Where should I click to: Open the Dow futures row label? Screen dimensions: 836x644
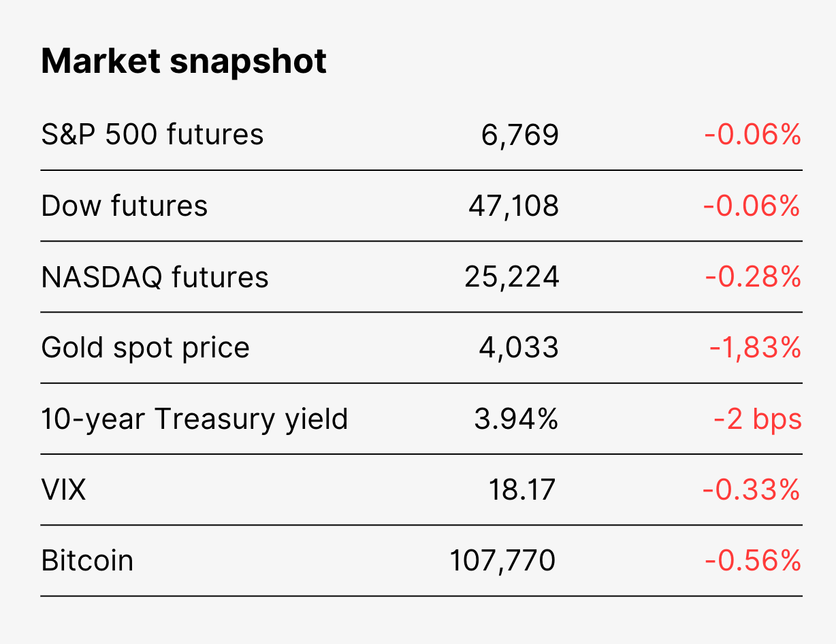(x=125, y=206)
